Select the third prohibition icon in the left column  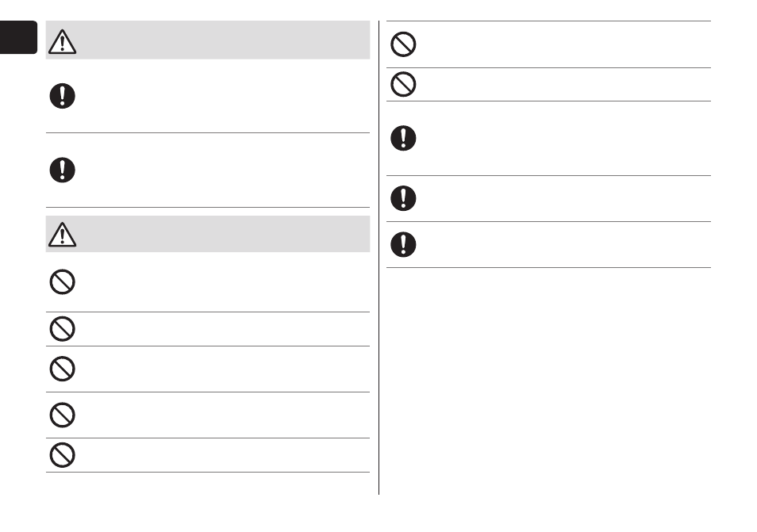pos(62,369)
